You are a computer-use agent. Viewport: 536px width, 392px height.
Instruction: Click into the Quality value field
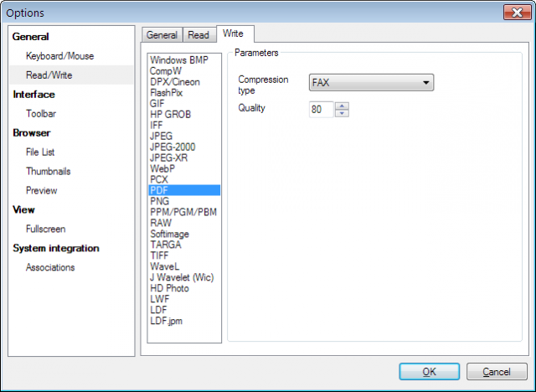click(x=322, y=110)
